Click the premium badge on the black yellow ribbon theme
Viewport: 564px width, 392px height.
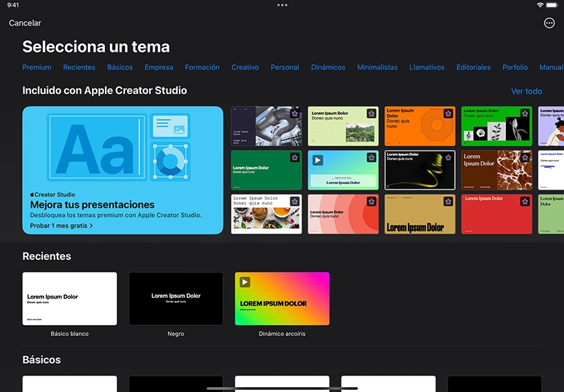click(448, 158)
